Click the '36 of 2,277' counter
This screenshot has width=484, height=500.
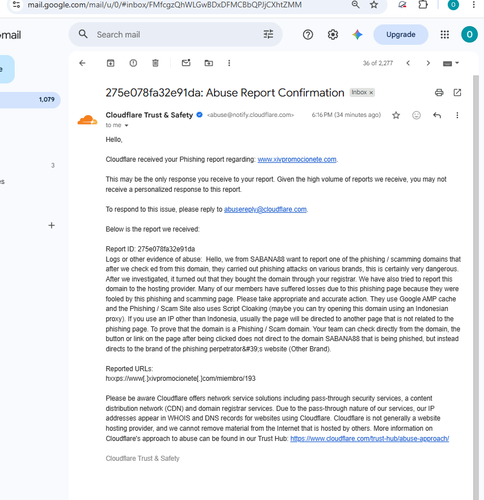click(378, 63)
